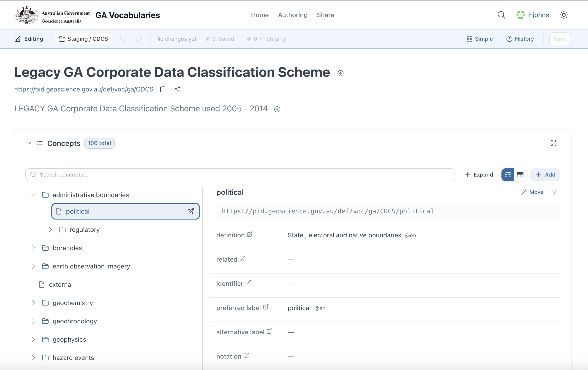Click the share icon beside the URL

tap(177, 89)
